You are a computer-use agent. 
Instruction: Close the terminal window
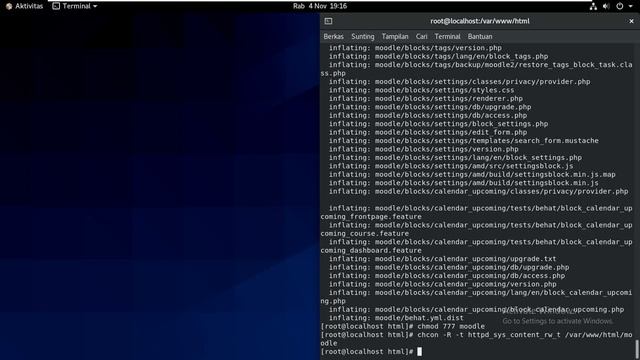click(x=631, y=21)
